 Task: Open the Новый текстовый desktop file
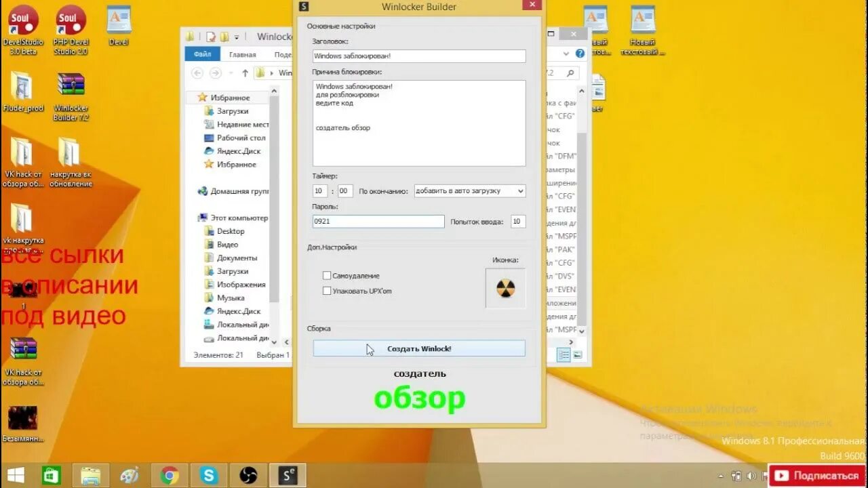coord(643,30)
